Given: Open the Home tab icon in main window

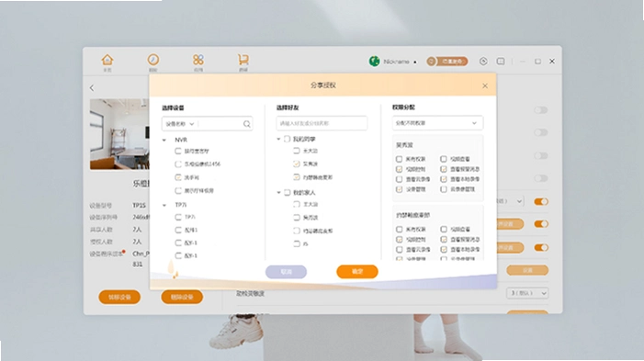Looking at the screenshot, I should click(107, 60).
